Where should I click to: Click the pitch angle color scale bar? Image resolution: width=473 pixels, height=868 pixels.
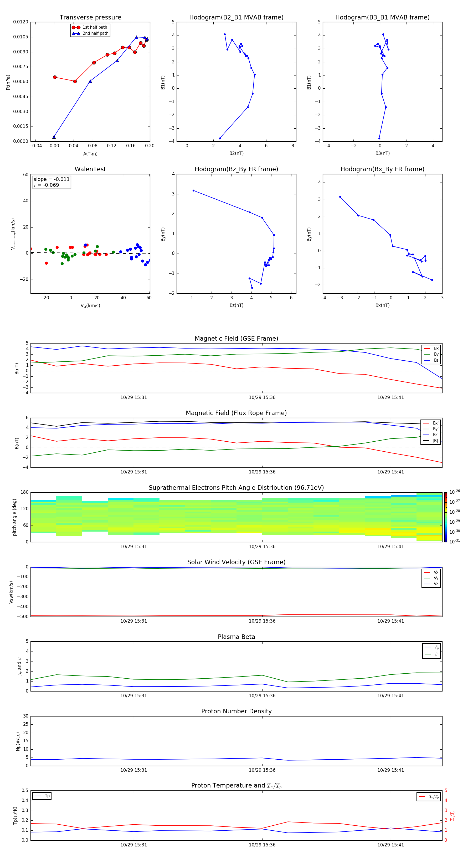coord(446,517)
